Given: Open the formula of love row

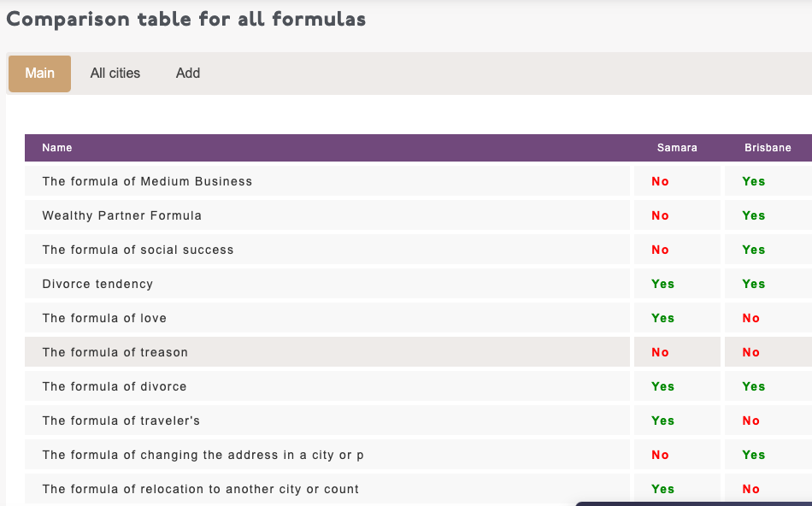Looking at the screenshot, I should (x=104, y=318).
